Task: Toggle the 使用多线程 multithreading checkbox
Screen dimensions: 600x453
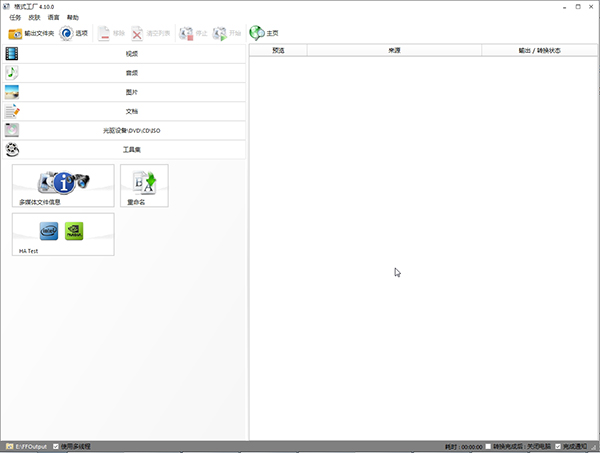Action: coord(56,446)
